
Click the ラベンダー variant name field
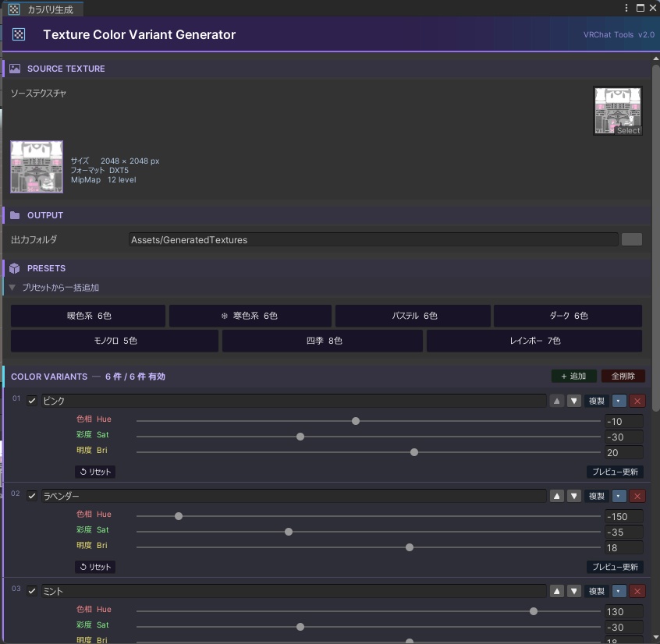[x=294, y=496]
